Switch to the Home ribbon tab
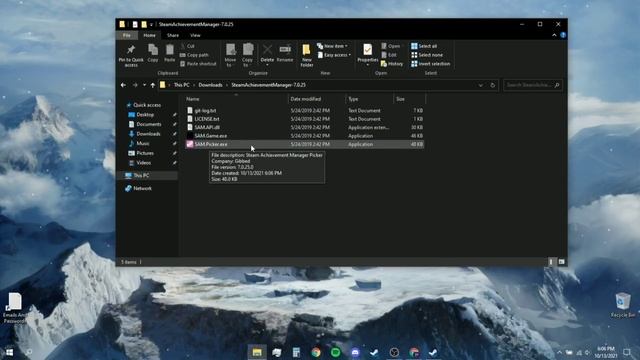Image resolution: width=640 pixels, height=360 pixels. pyautogui.click(x=149, y=36)
